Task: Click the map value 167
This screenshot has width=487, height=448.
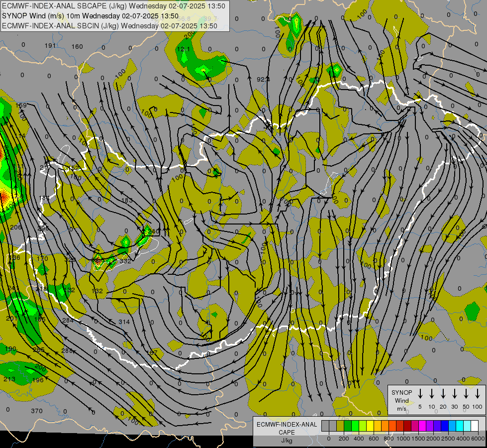Action: pyautogui.click(x=152, y=353)
